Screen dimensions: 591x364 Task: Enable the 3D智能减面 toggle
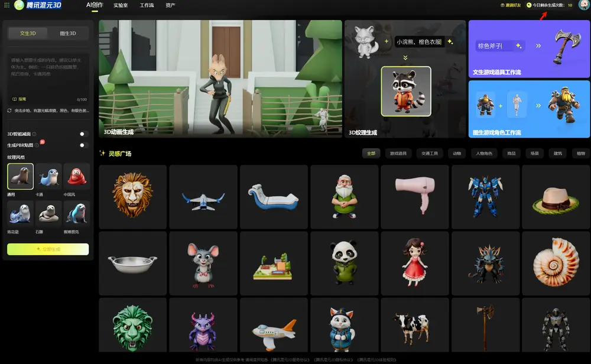click(84, 134)
